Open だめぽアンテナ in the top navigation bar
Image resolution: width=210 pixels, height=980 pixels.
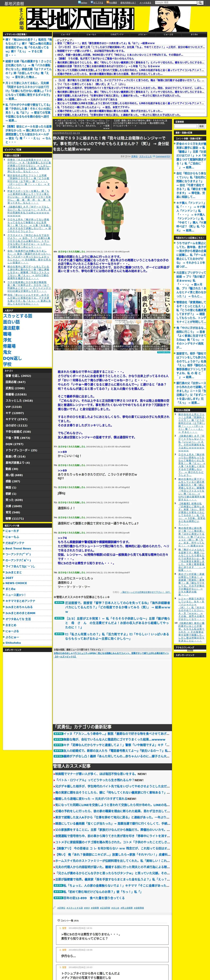tap(117, 34)
